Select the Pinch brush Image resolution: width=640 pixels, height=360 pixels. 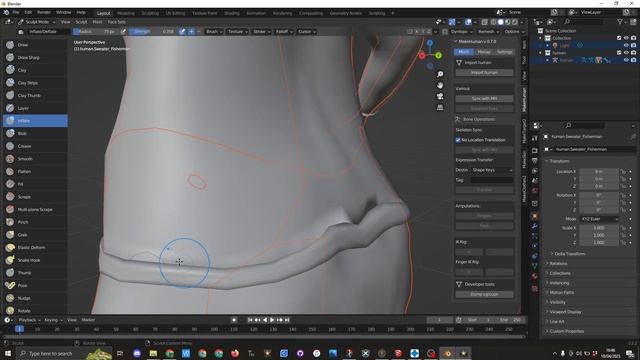tap(35, 222)
